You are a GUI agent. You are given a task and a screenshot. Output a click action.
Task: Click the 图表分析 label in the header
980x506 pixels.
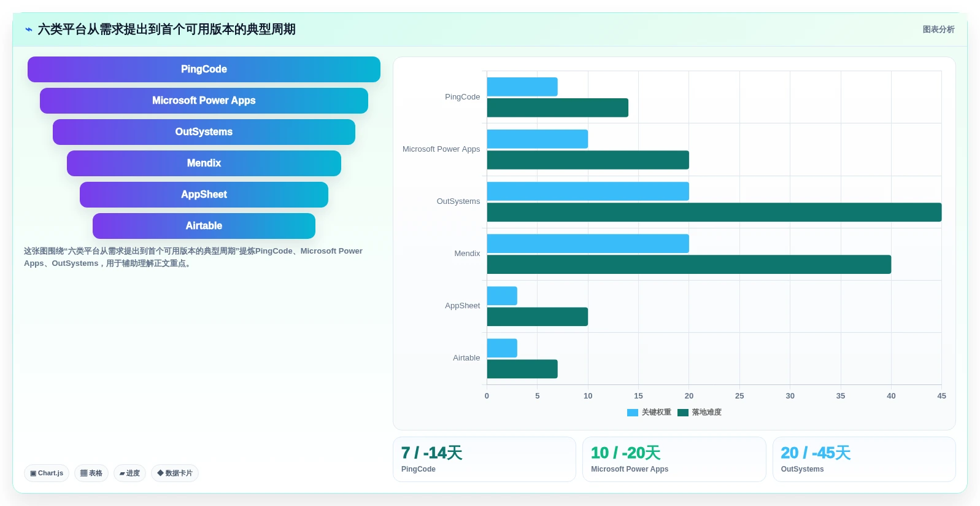point(938,29)
